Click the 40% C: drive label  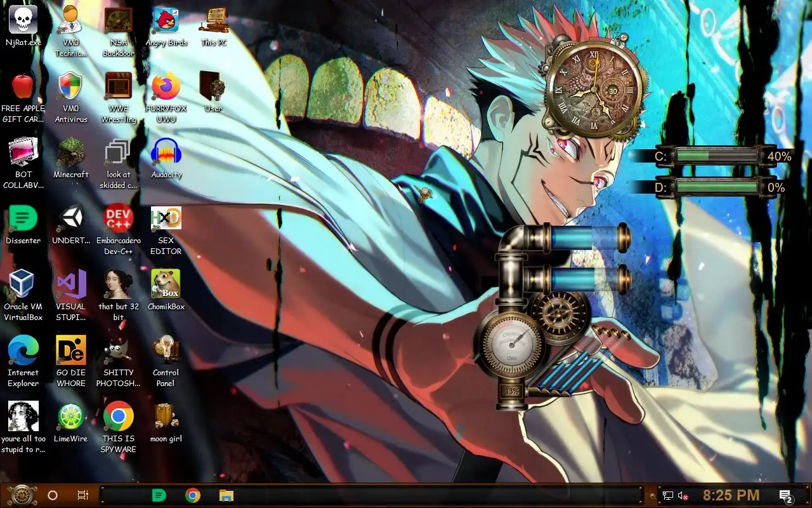[780, 156]
